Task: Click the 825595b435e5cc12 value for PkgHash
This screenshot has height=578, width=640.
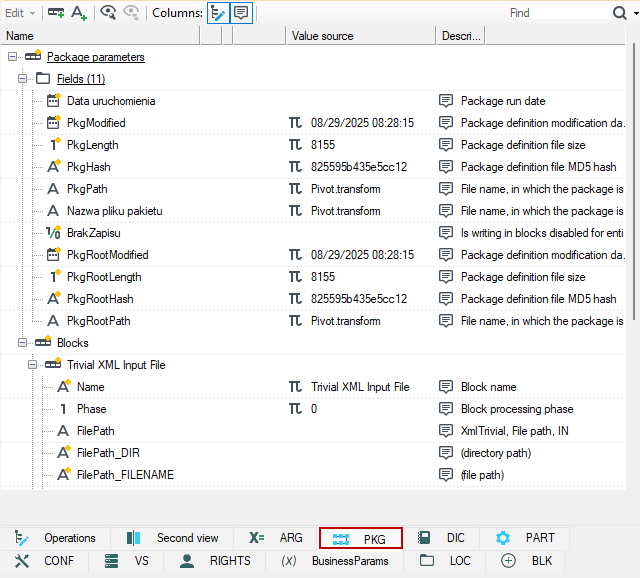Action: pyautogui.click(x=359, y=167)
